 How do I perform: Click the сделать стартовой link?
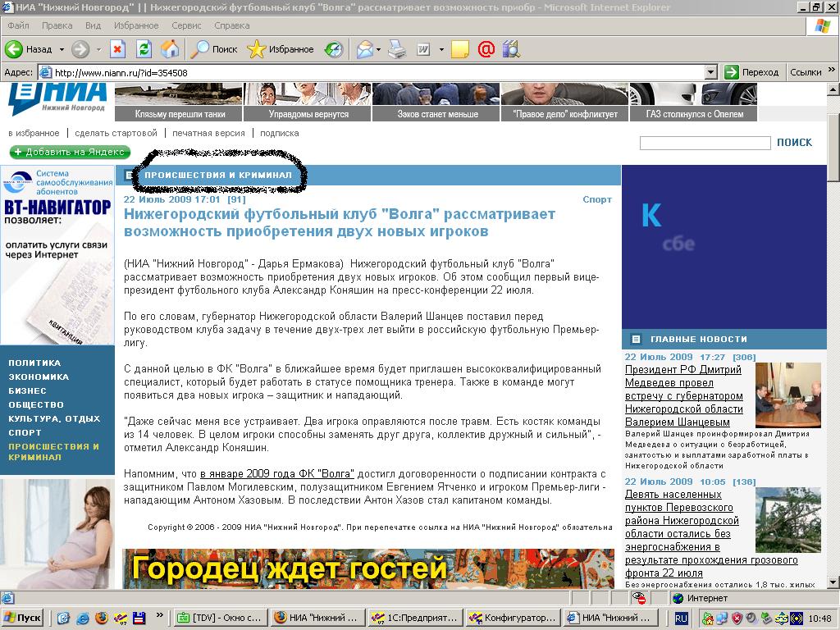[116, 133]
